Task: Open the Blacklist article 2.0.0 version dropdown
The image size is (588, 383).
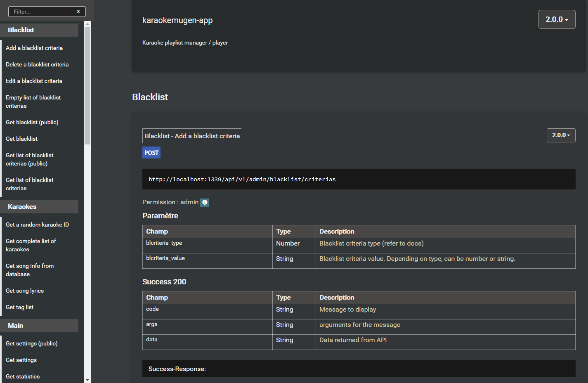Action: coord(561,135)
